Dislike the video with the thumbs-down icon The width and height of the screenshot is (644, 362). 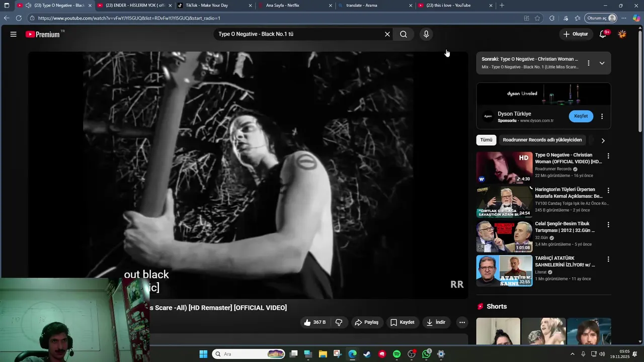tap(339, 322)
